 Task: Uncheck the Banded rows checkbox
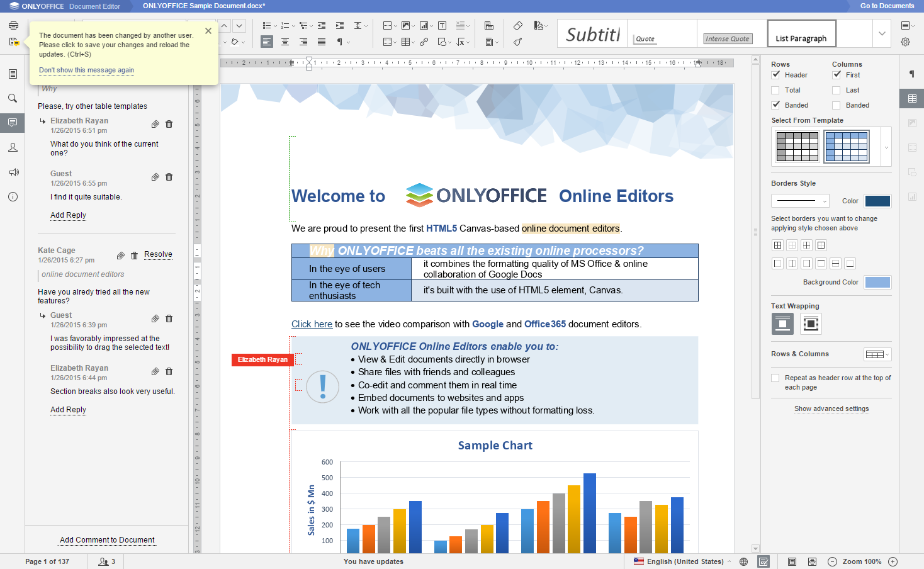(775, 105)
